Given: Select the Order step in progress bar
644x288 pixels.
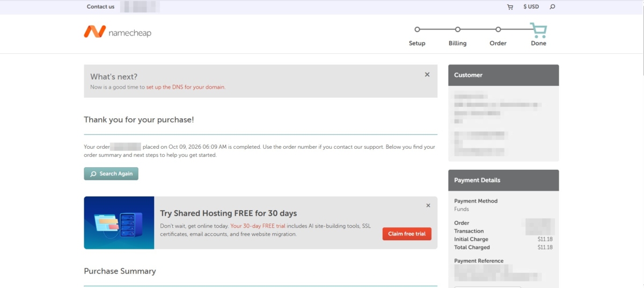Looking at the screenshot, I should tap(498, 30).
